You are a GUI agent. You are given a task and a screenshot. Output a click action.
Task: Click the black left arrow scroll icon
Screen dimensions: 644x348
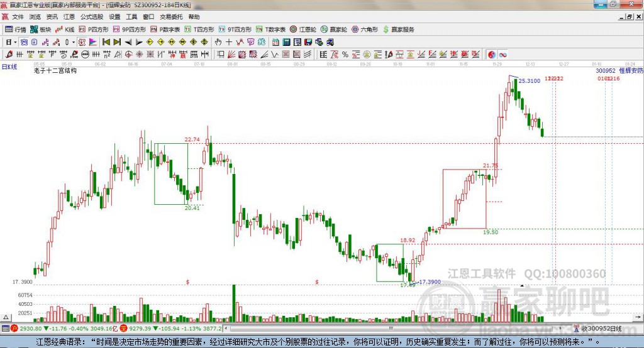click(x=128, y=42)
